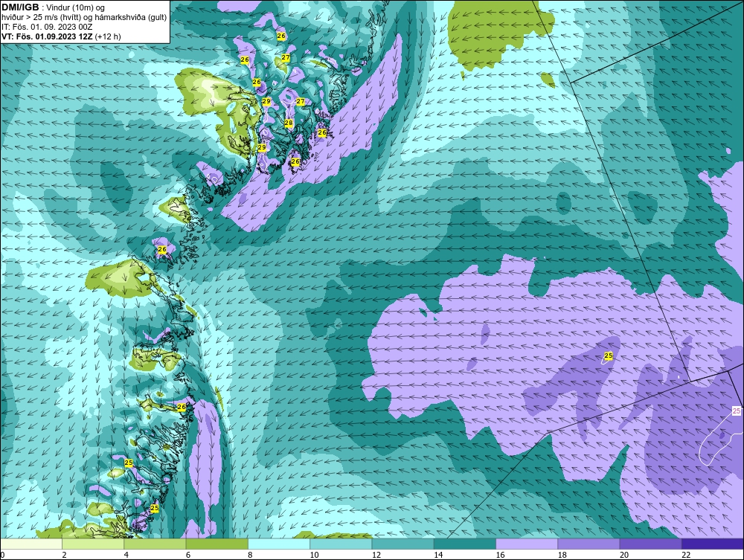Click the white-boxed '25' gust contour label

tap(737, 411)
